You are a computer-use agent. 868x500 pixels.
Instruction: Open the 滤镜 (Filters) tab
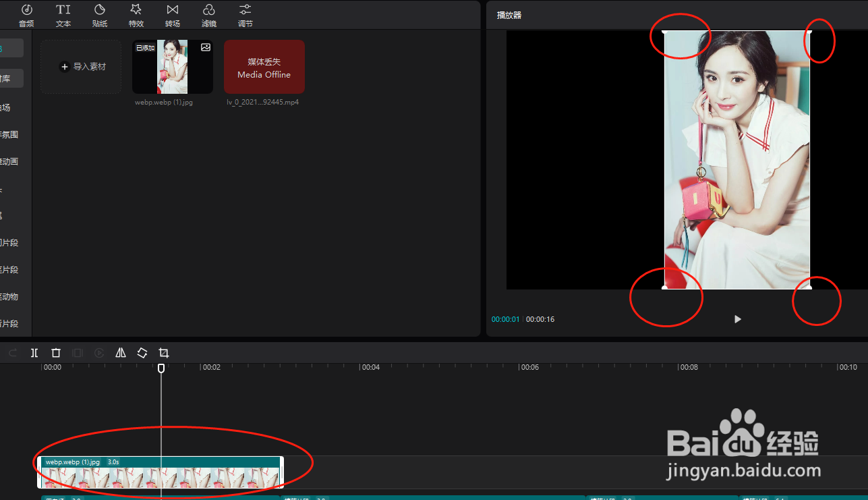coord(209,16)
